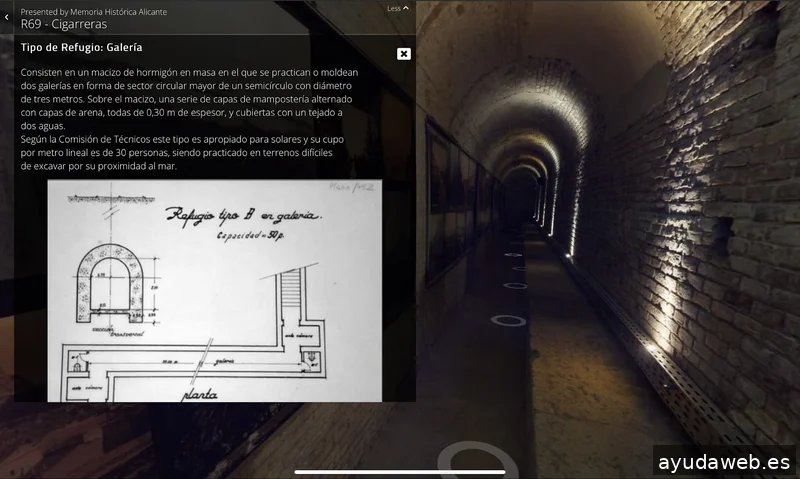Viewport: 800px width, 479px height.
Task: Click the Tipo de Refugio: Galería heading
Action: pyautogui.click(x=82, y=47)
